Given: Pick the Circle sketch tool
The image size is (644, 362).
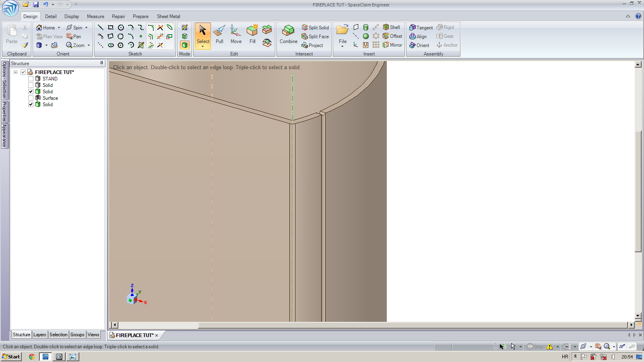Looking at the screenshot, I should point(121,27).
